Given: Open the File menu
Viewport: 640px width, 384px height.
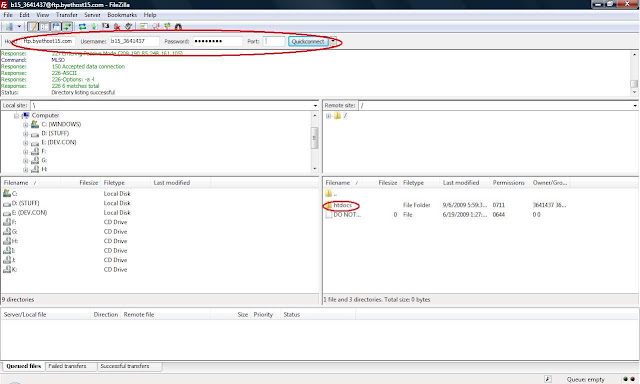Looking at the screenshot, I should tap(8, 15).
